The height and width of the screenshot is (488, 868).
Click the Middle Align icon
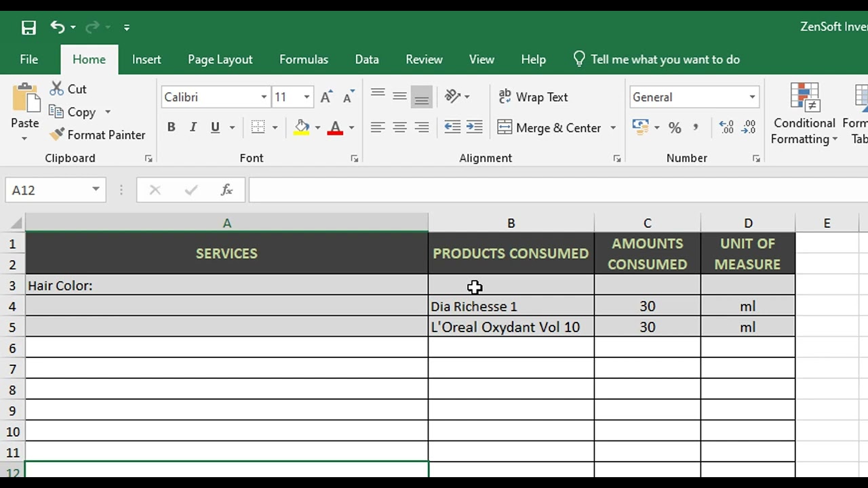(399, 96)
